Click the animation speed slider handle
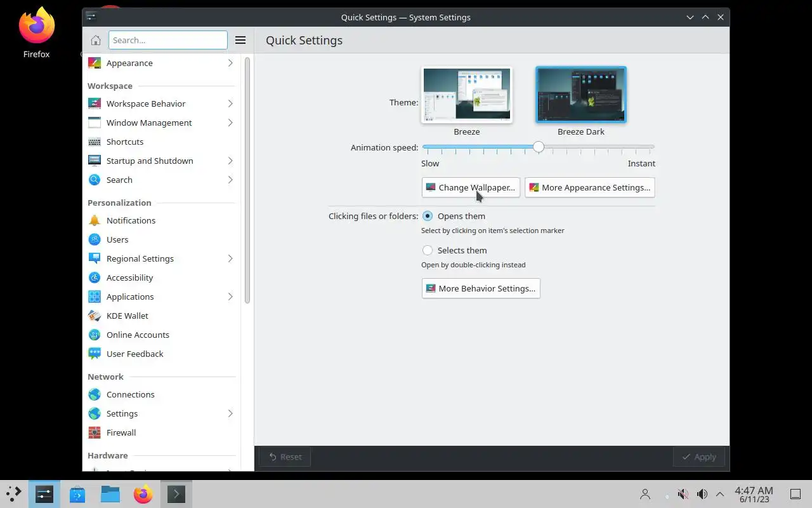812x508 pixels. coord(539,147)
